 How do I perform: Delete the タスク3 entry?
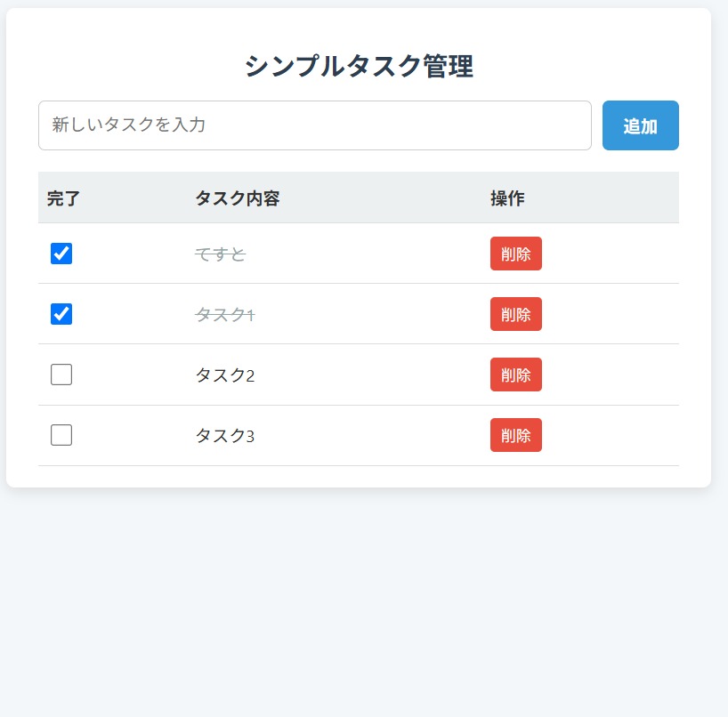515,435
